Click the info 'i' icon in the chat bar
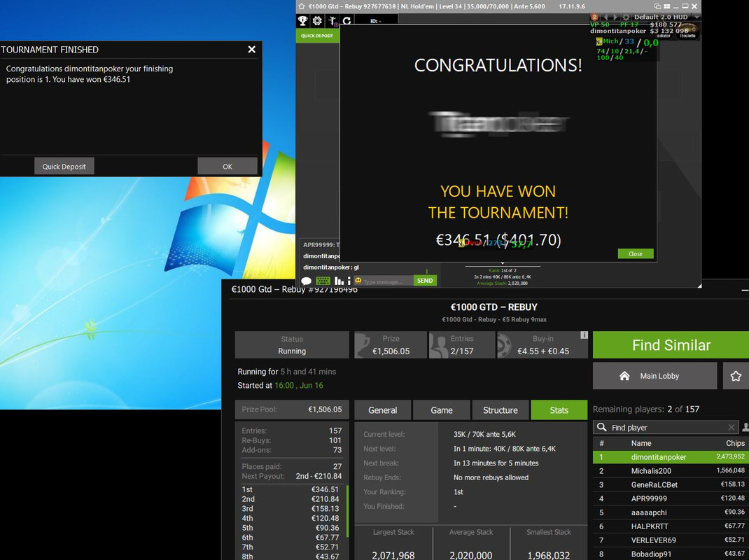The width and height of the screenshot is (749, 560). 349,281
